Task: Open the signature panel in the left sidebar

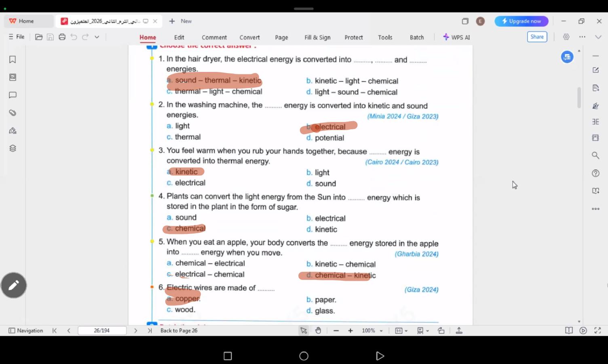Action: 13,130
